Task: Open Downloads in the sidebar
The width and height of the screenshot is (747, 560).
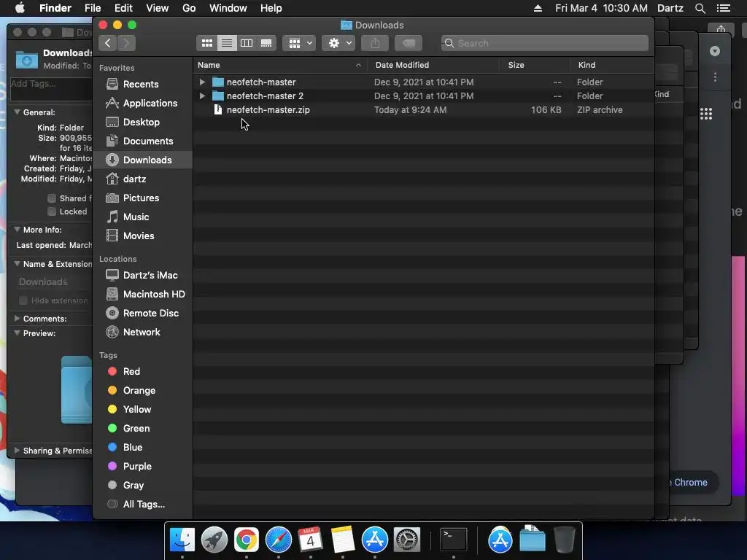Action: tap(143, 160)
